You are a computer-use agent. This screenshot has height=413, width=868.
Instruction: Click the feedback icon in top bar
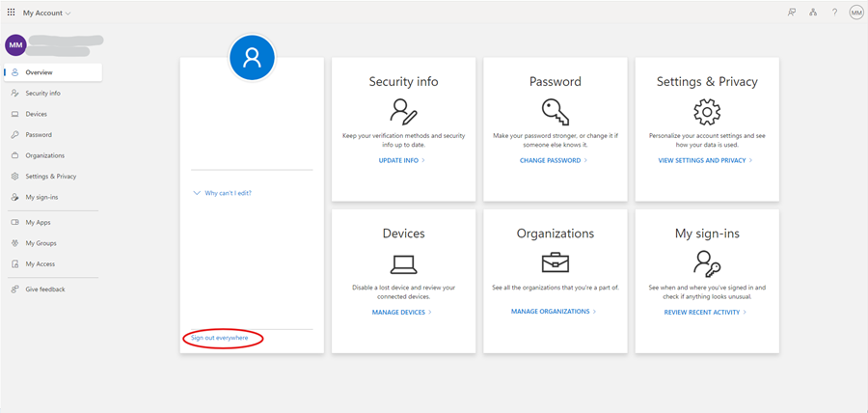tap(792, 13)
